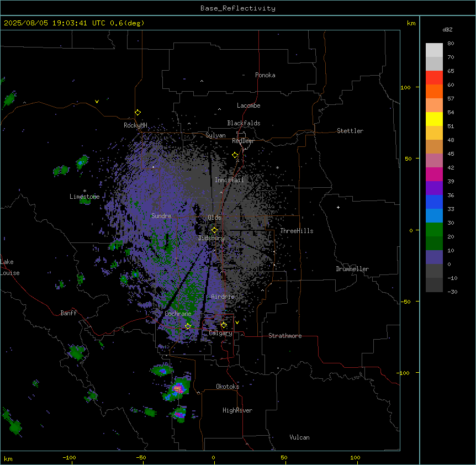Select the Sundre label
The width and height of the screenshot is (476, 465).
[x=161, y=216]
